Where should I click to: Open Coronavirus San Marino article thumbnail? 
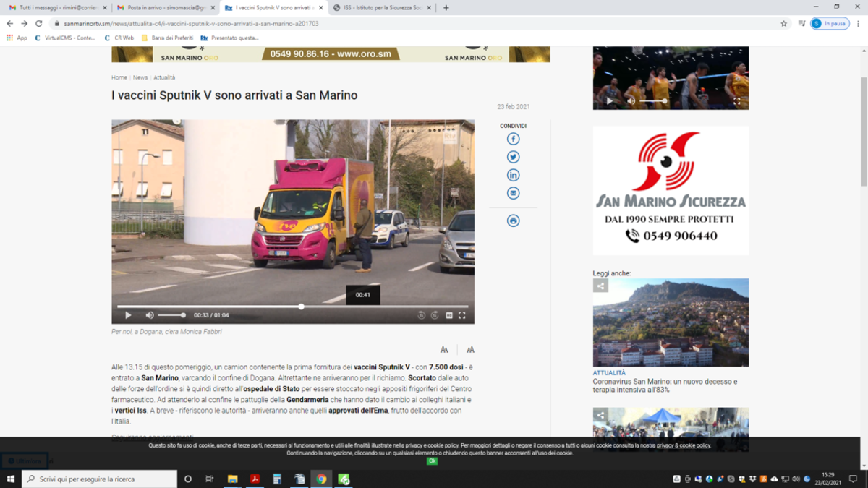[671, 322]
